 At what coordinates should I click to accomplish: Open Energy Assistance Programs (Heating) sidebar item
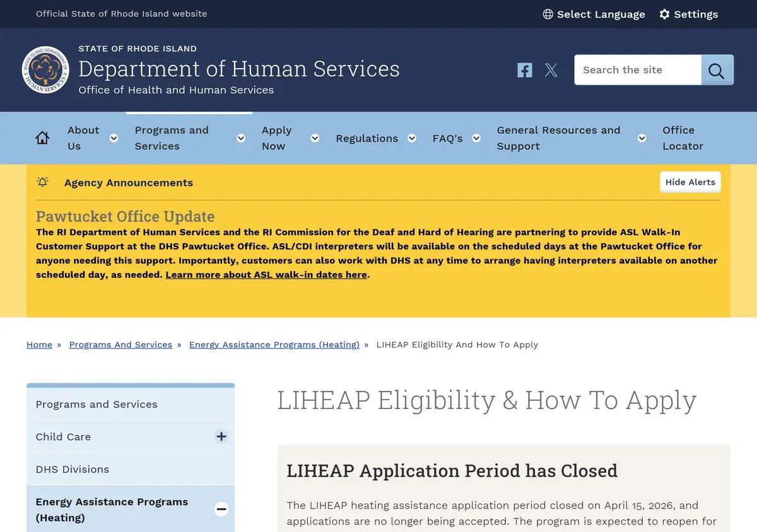[x=112, y=509]
